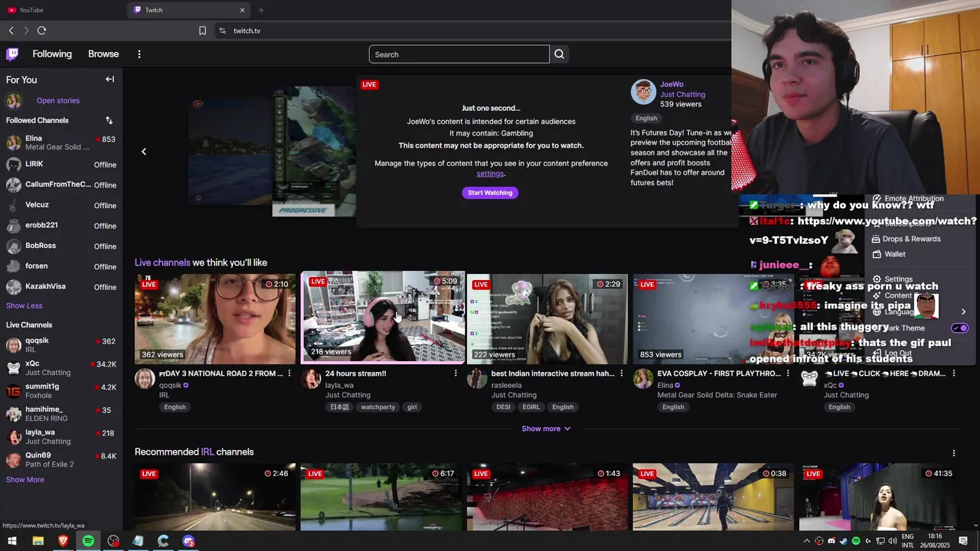Open Emote Attribution menu entry
Screen dimensions: 980x551
[x=913, y=198]
